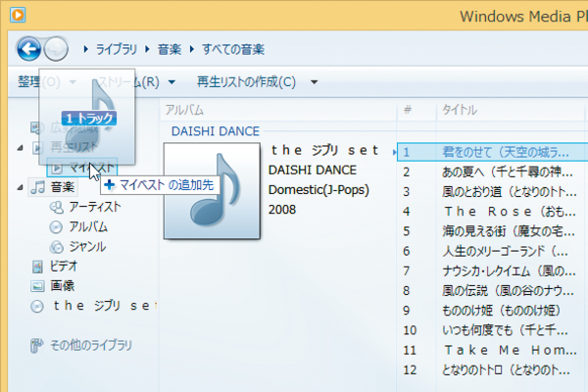Click すべての音楽 in the breadcrumb
588x392 pixels.
pos(233,49)
